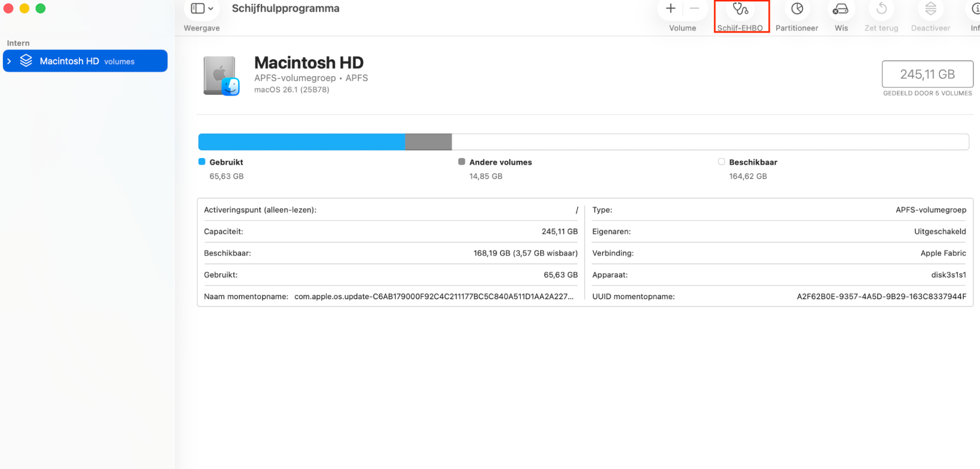
Task: Click the gray Andere volumes bar segment
Action: 428,142
